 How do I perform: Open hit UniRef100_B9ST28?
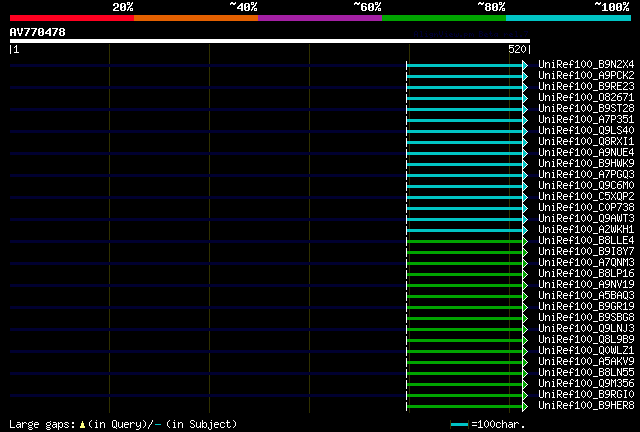[586, 108]
